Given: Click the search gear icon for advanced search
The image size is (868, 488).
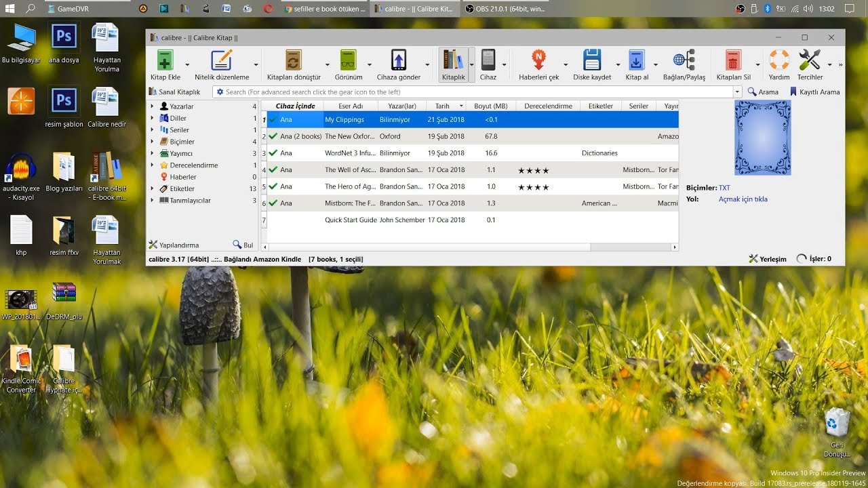Looking at the screenshot, I should click(220, 91).
